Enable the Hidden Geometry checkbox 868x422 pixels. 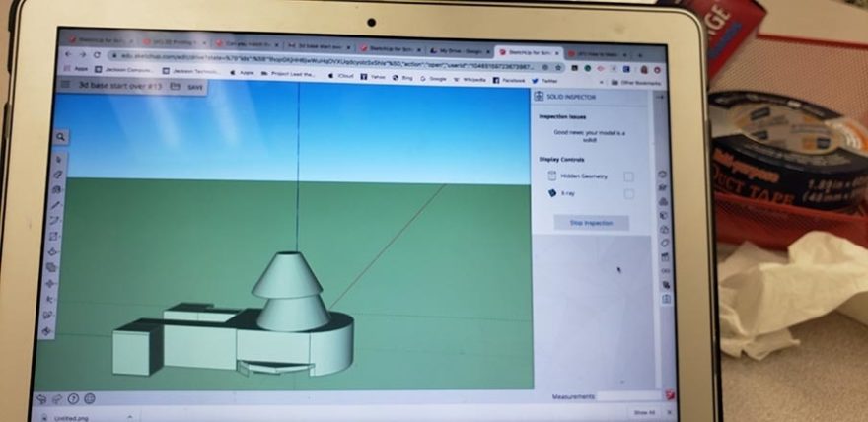click(628, 176)
